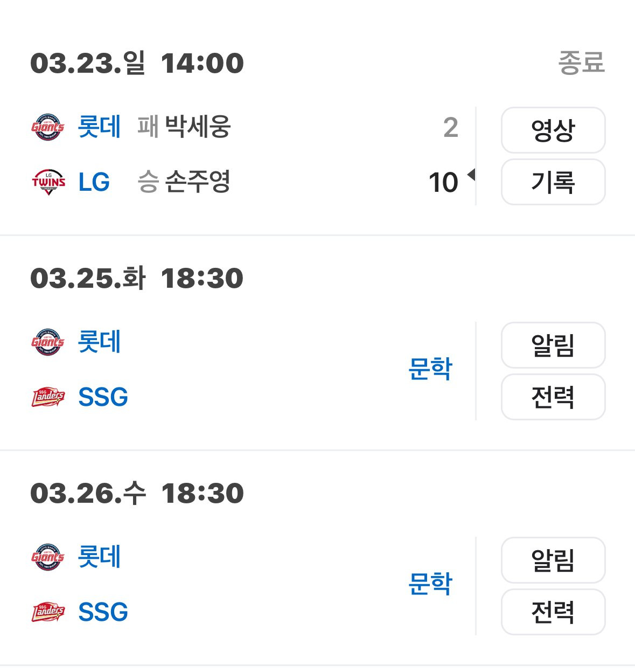Click winning pitcher 손주영
Viewport: 635px width, 672px height.
pos(197,182)
